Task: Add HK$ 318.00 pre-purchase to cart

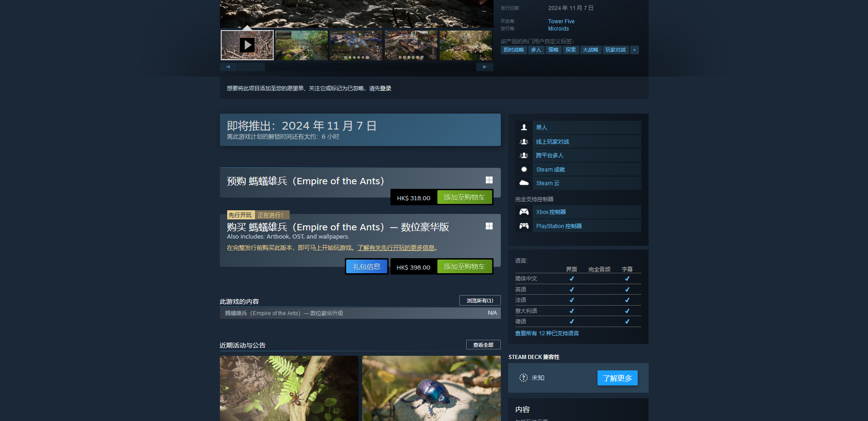Action: point(464,198)
